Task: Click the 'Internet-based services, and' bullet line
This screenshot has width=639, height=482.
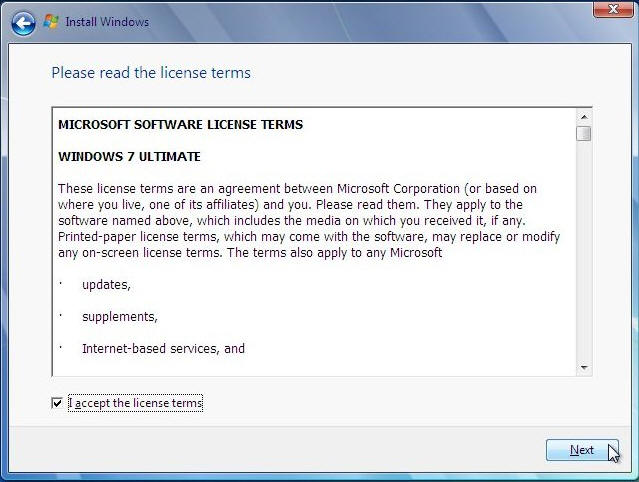Action: coord(163,349)
